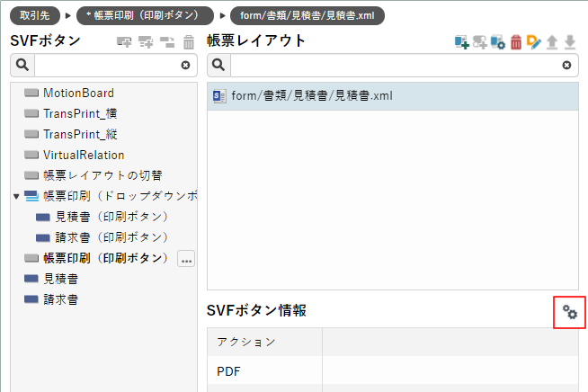588x392 pixels.
Task: Collapse the 帳票印刷（ドロップダウン） tree node arrow
Action: pyautogui.click(x=16, y=196)
